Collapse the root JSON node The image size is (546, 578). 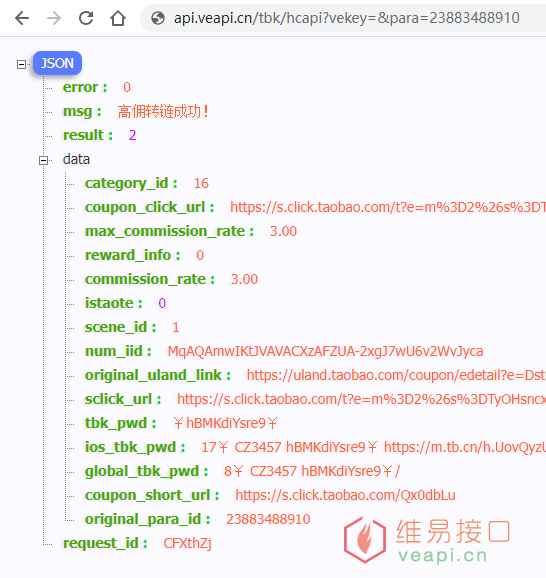[21, 65]
